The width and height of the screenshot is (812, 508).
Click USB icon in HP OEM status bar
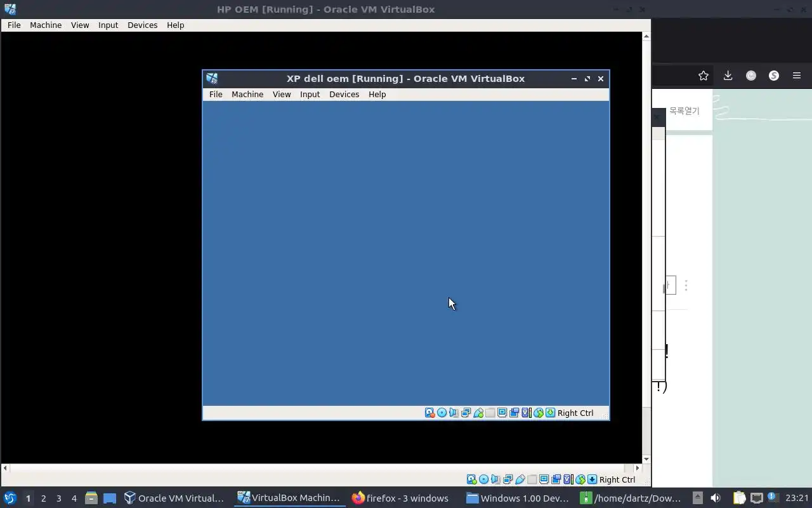click(x=520, y=479)
